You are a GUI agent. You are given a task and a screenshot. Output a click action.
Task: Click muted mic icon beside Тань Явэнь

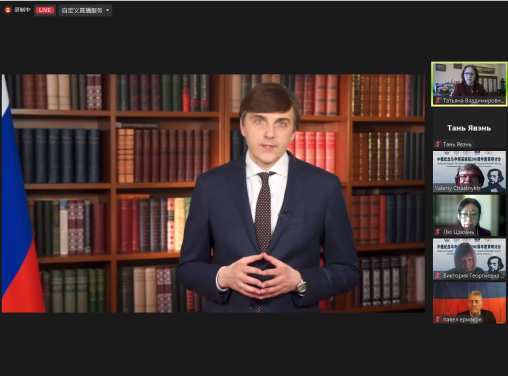tap(437, 144)
